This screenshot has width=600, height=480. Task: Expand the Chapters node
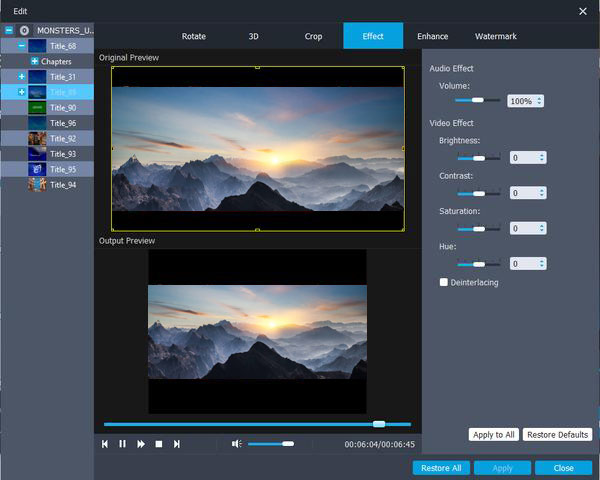(34, 61)
